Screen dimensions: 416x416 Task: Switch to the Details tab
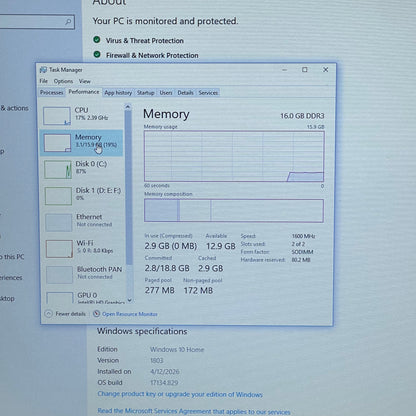[185, 93]
